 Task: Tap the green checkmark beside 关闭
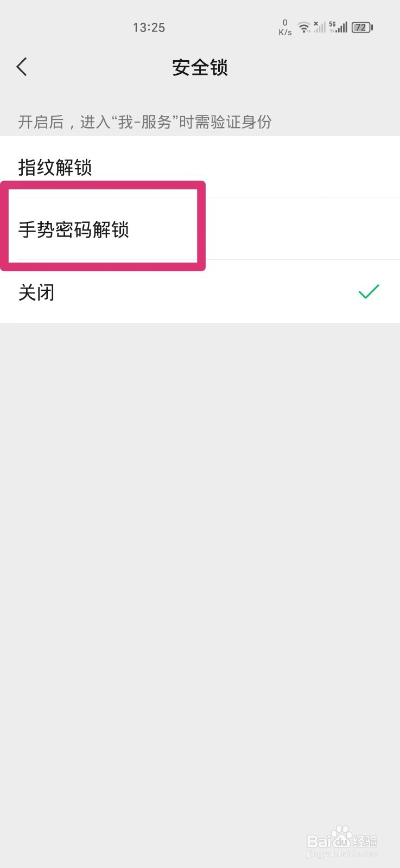[x=369, y=292]
